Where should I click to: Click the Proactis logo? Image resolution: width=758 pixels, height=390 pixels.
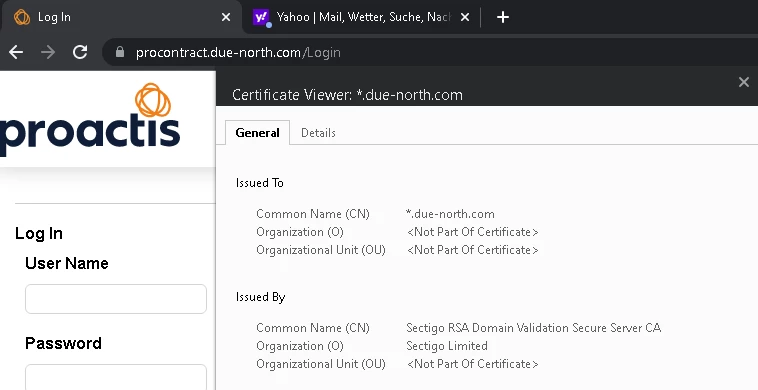[90, 119]
